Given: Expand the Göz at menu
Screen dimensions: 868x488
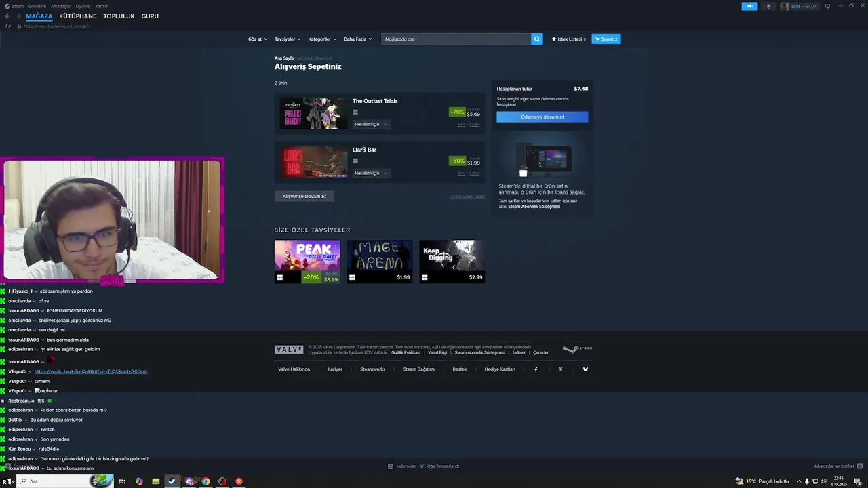Looking at the screenshot, I should tap(258, 39).
